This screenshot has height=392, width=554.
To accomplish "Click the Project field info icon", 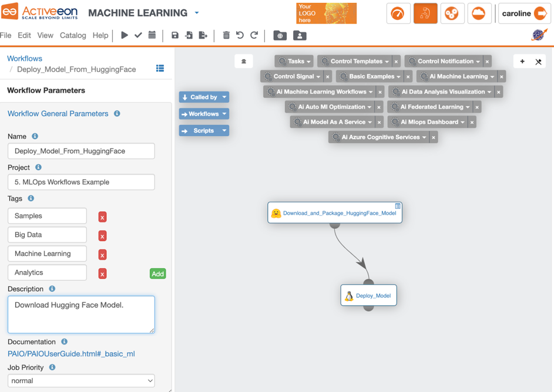I will [39, 167].
